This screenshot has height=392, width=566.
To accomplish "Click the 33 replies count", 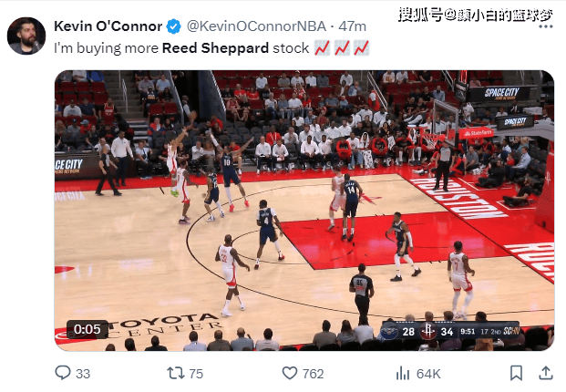I will [83, 374].
